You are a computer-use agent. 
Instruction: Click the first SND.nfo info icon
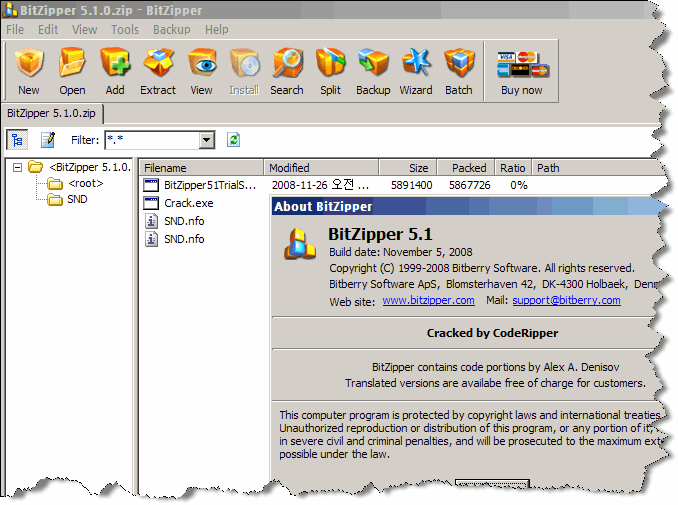point(151,221)
